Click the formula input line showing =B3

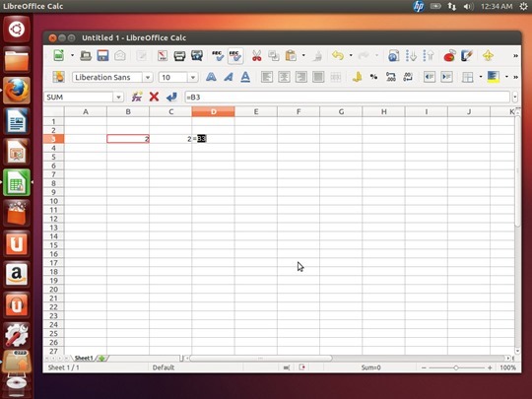click(347, 98)
